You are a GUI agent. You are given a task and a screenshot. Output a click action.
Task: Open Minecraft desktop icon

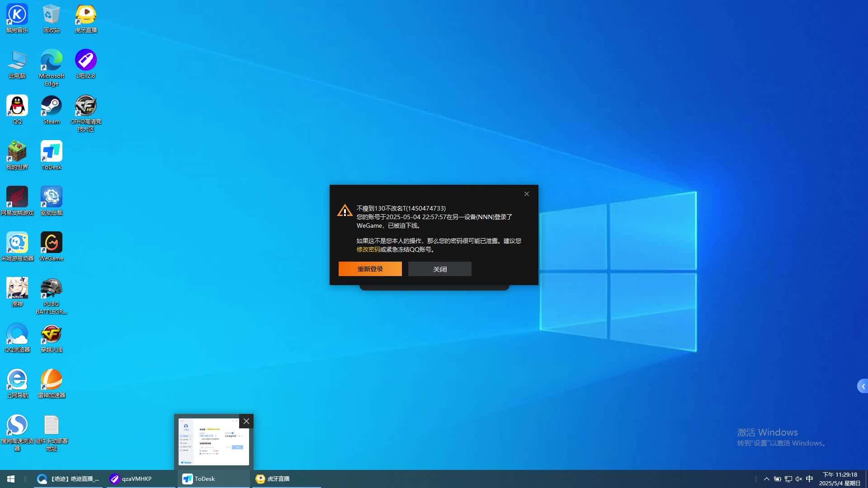pyautogui.click(x=17, y=155)
